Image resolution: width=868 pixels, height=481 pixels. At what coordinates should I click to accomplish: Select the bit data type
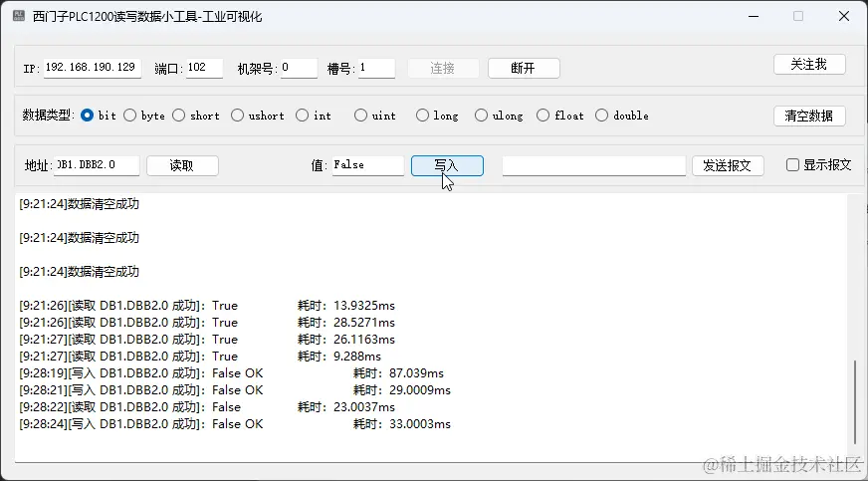(x=98, y=116)
